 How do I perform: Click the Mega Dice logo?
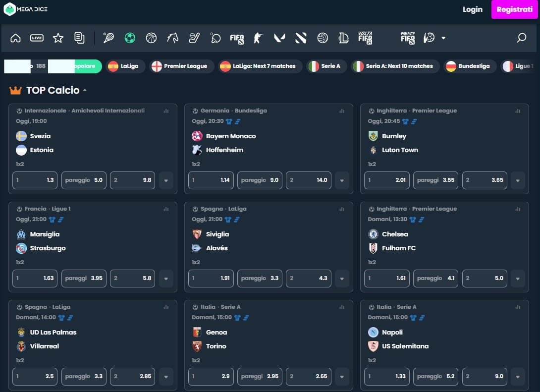26,9
